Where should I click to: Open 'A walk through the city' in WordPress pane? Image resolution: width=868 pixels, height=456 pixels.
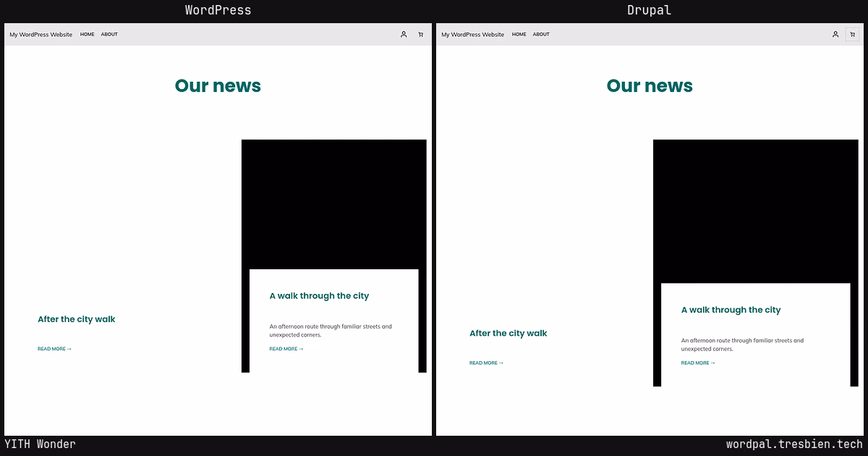point(319,296)
